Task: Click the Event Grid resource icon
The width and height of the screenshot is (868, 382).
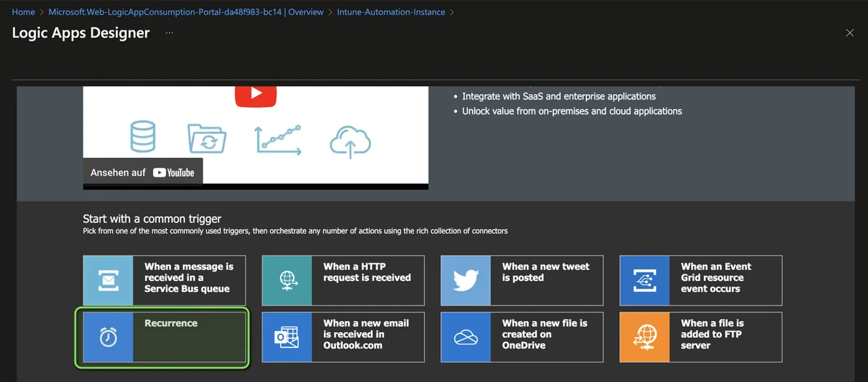Action: pyautogui.click(x=645, y=280)
